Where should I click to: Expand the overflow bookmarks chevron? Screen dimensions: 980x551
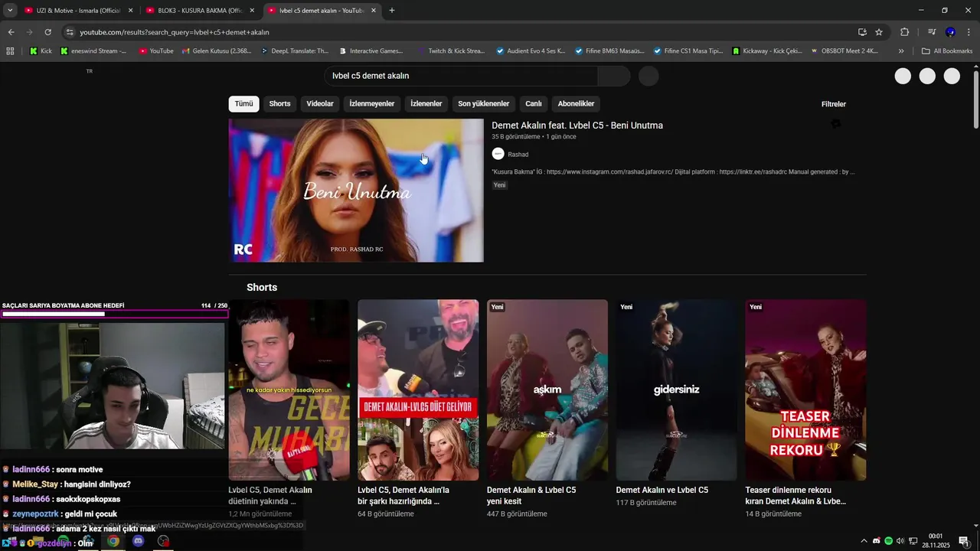click(x=901, y=51)
